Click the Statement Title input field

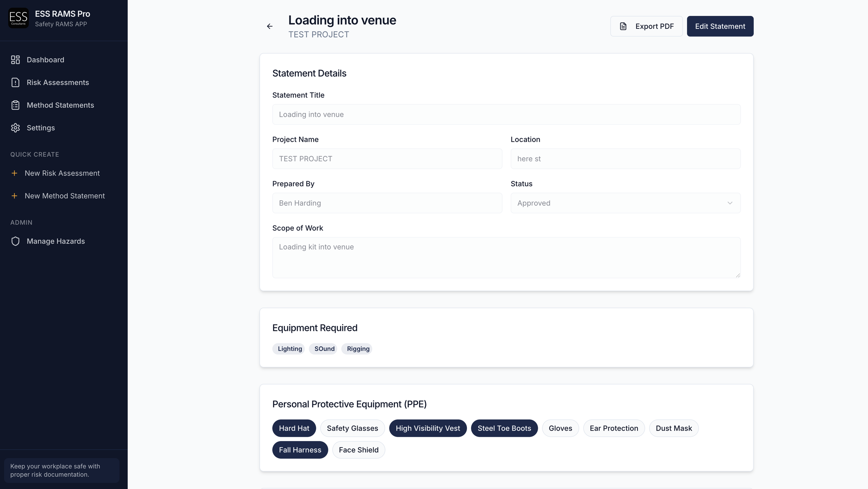tap(506, 115)
